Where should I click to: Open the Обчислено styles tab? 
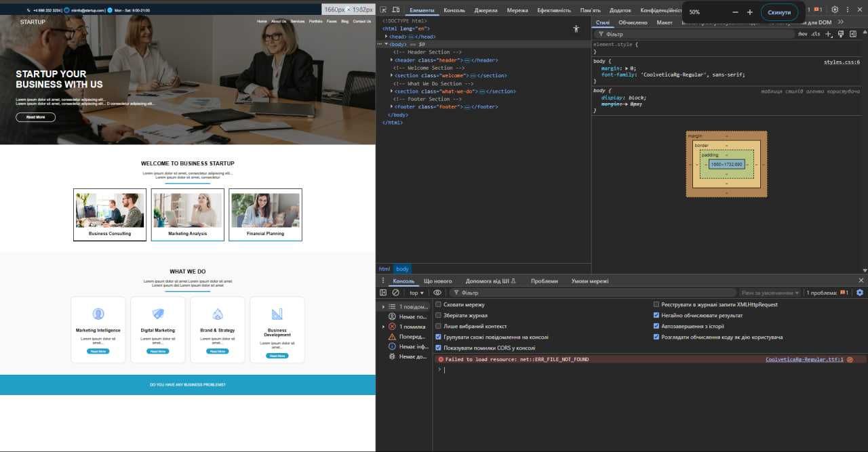click(633, 22)
